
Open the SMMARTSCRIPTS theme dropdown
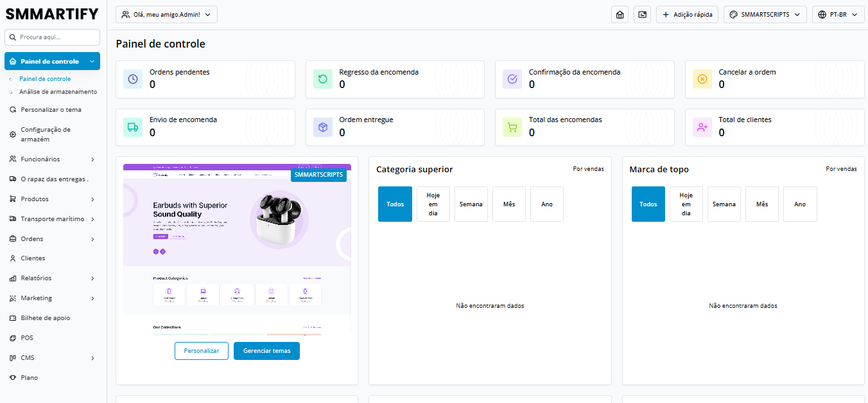[765, 15]
